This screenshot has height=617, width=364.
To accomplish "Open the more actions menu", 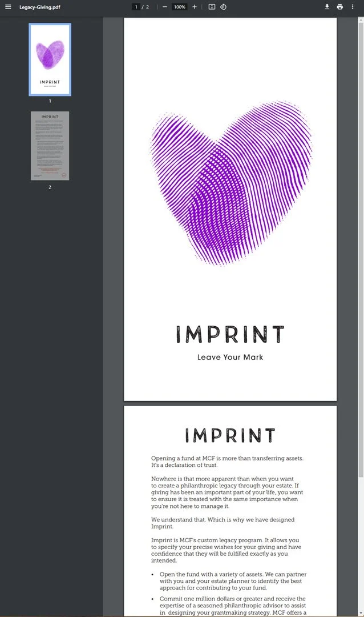I will (353, 7).
